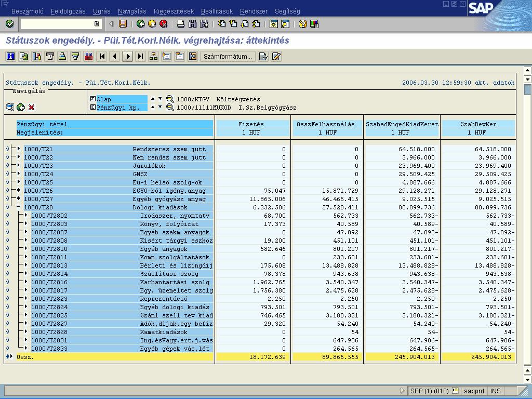Click the down arrow beside Pénzügyi kp.
This screenshot has height=399, width=532.
pos(160,107)
